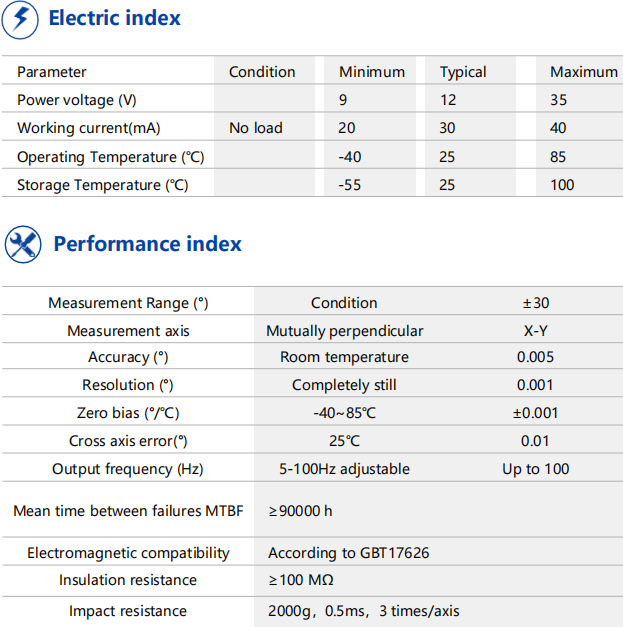This screenshot has width=623, height=627.
Task: Select the Parameter column header
Action: pyautogui.click(x=52, y=72)
